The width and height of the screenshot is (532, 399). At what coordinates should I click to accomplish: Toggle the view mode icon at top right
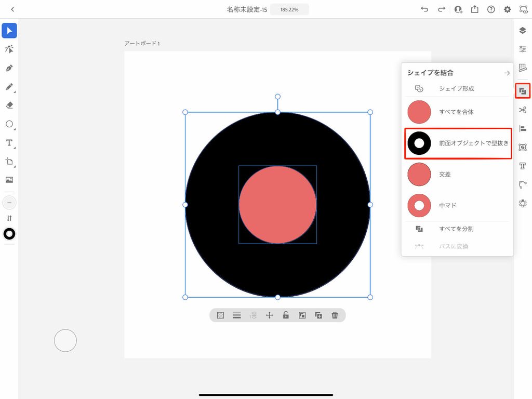pos(524,9)
